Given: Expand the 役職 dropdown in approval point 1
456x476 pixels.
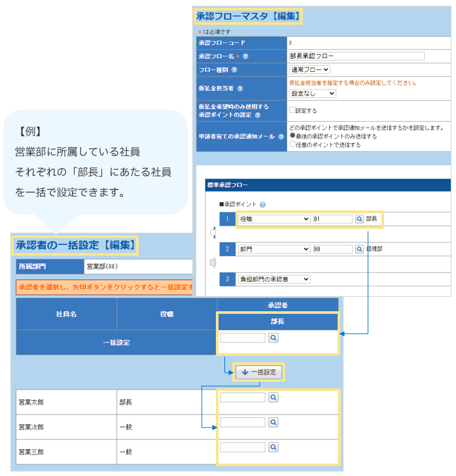Looking at the screenshot, I should 273,219.
